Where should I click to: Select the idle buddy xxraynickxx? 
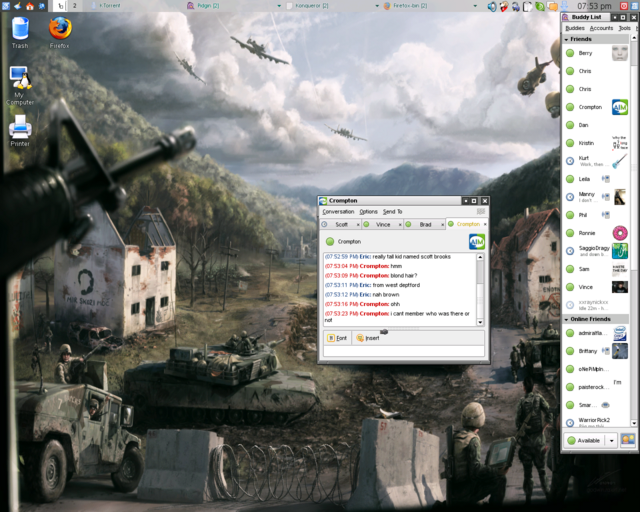[596, 305]
